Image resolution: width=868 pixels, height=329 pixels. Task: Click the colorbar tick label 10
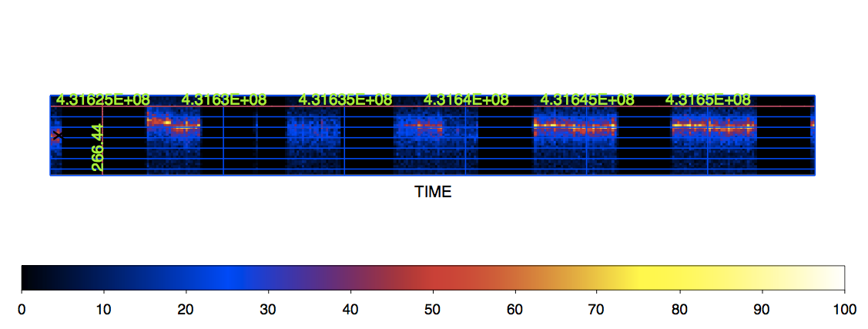103,311
